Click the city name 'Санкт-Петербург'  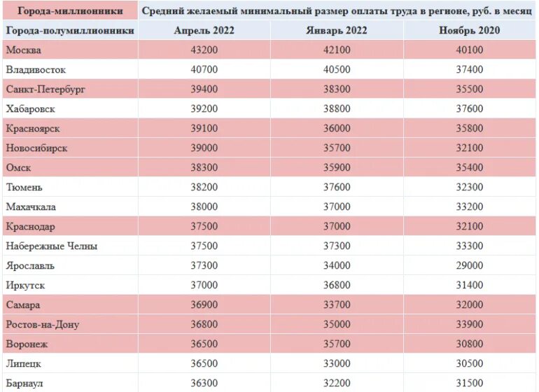tap(45, 89)
